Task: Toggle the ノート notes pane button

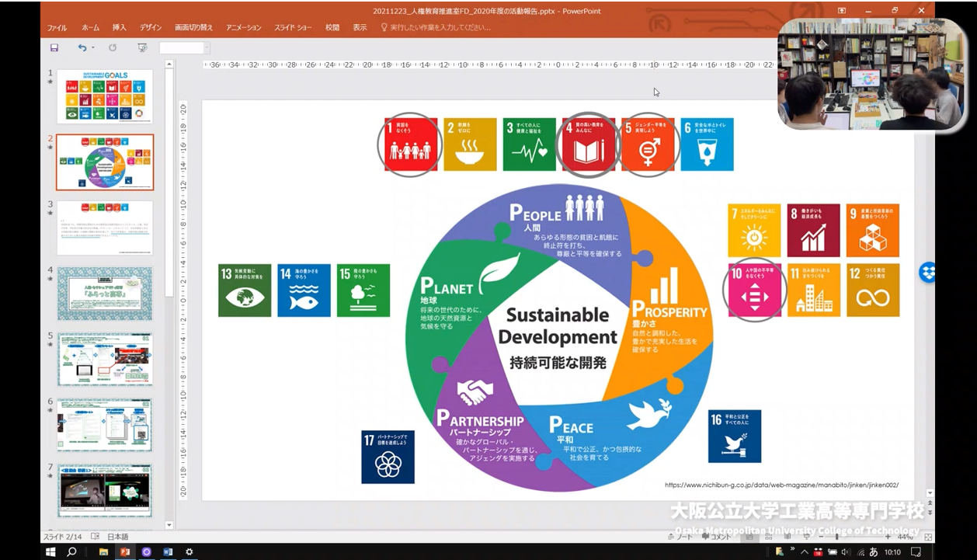Action: pyautogui.click(x=680, y=537)
